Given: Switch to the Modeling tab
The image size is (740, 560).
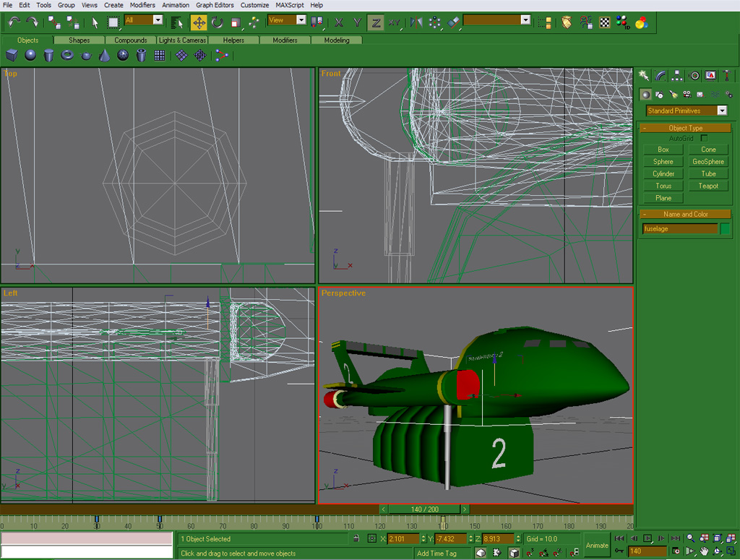Looking at the screenshot, I should click(x=337, y=40).
